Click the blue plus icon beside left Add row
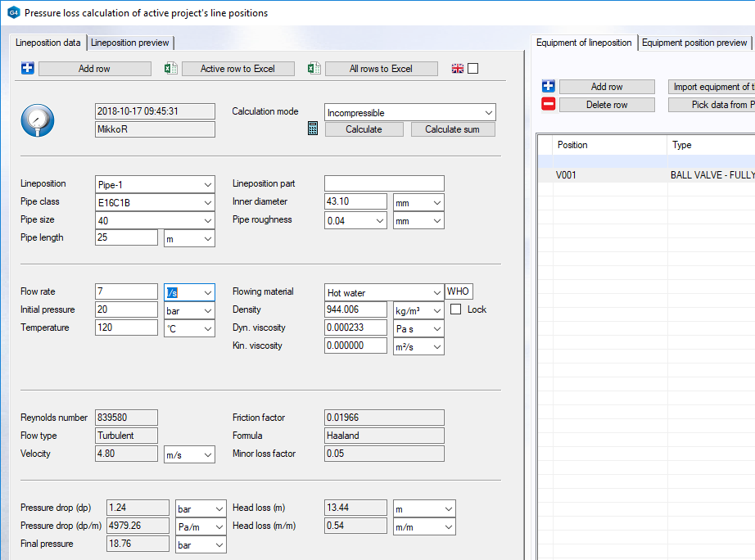Image resolution: width=755 pixels, height=560 pixels. [28, 69]
